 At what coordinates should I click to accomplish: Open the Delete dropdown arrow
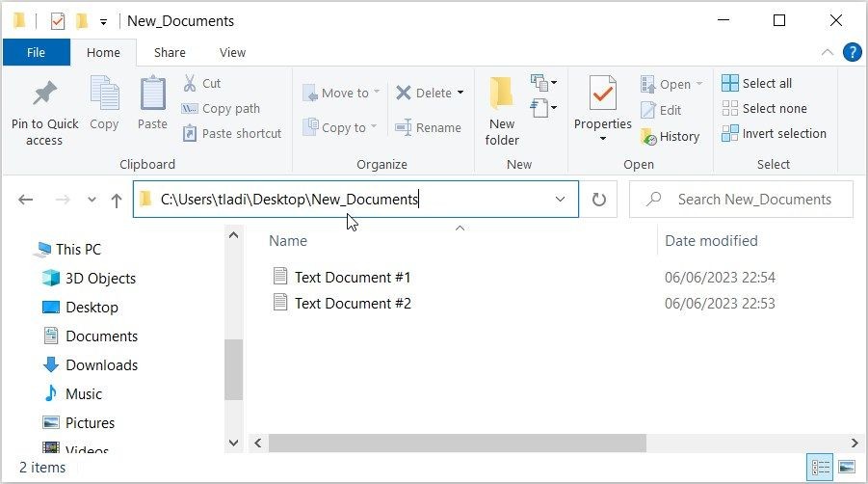(x=460, y=93)
